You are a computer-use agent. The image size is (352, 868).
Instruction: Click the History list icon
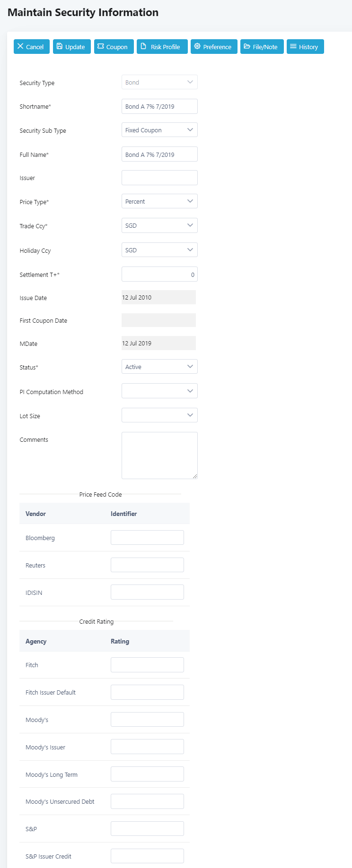click(x=293, y=46)
